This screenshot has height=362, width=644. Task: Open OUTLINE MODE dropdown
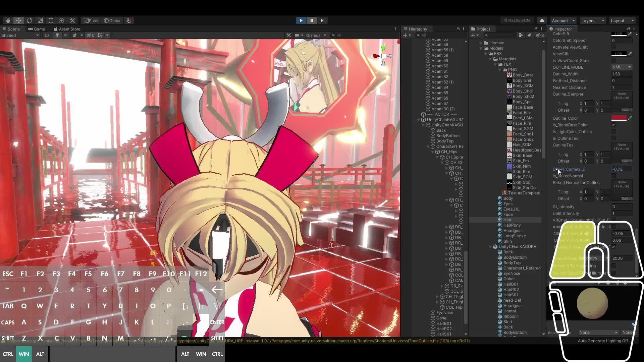pyautogui.click(x=622, y=67)
